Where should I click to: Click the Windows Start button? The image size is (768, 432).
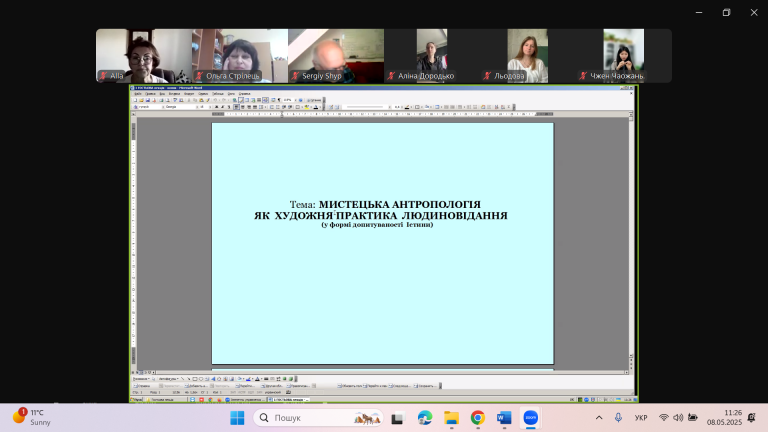pyautogui.click(x=237, y=418)
